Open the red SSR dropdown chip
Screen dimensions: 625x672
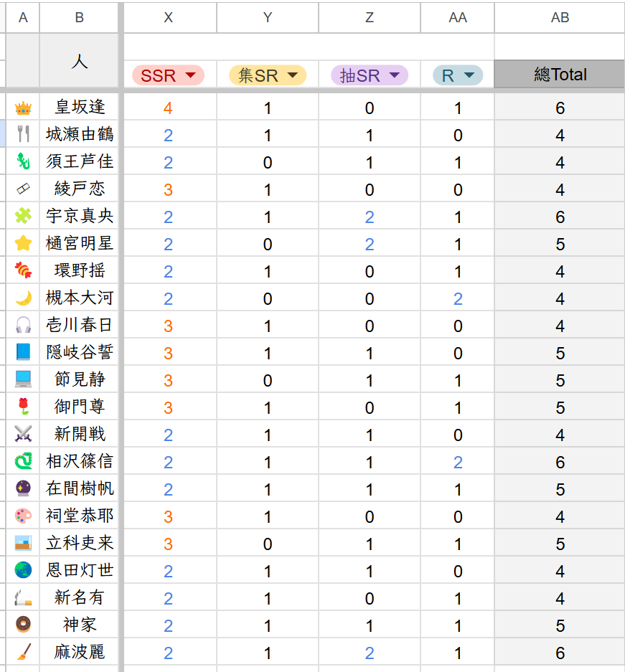tap(168, 75)
